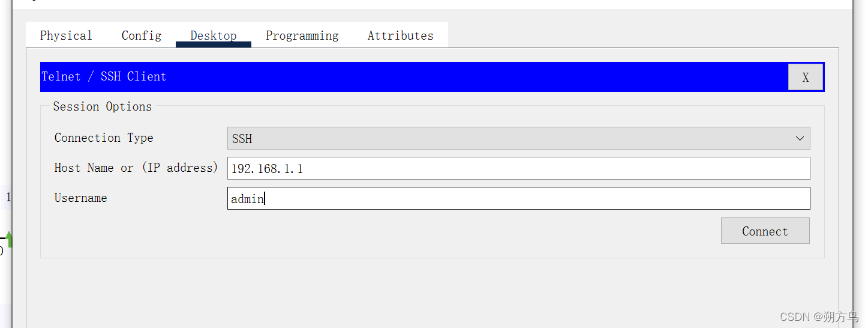868x328 pixels.
Task: Click into the Username input field
Action: click(518, 198)
